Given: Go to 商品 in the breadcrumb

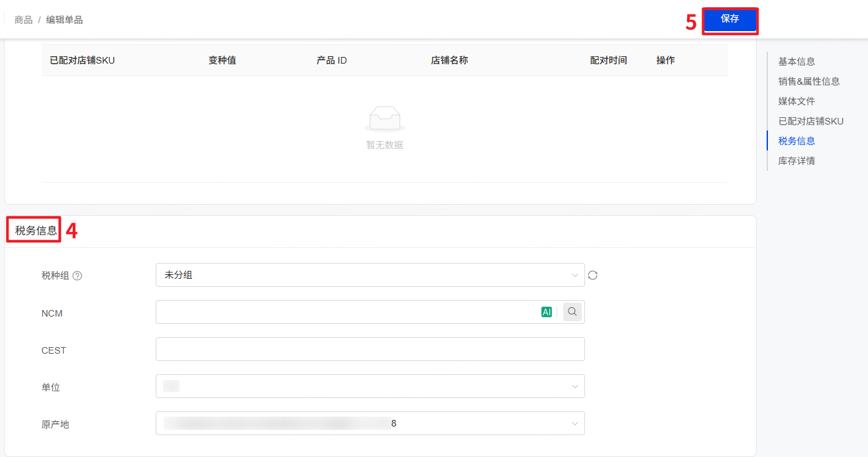Looking at the screenshot, I should click(23, 20).
